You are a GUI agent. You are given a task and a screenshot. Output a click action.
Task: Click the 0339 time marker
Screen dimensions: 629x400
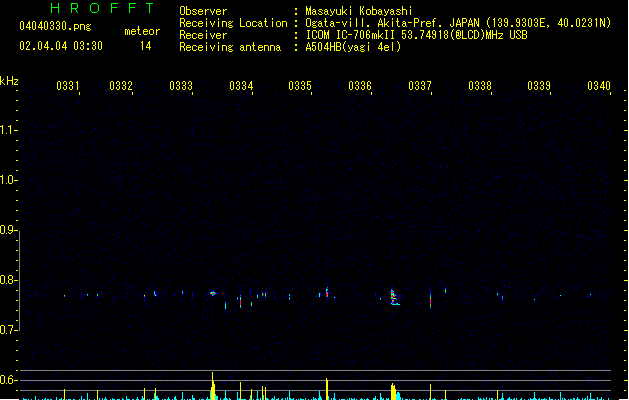click(539, 86)
